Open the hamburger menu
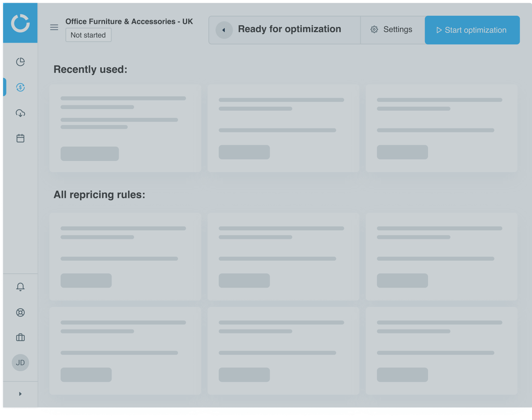The height and width of the screenshot is (420, 532). [x=54, y=27]
